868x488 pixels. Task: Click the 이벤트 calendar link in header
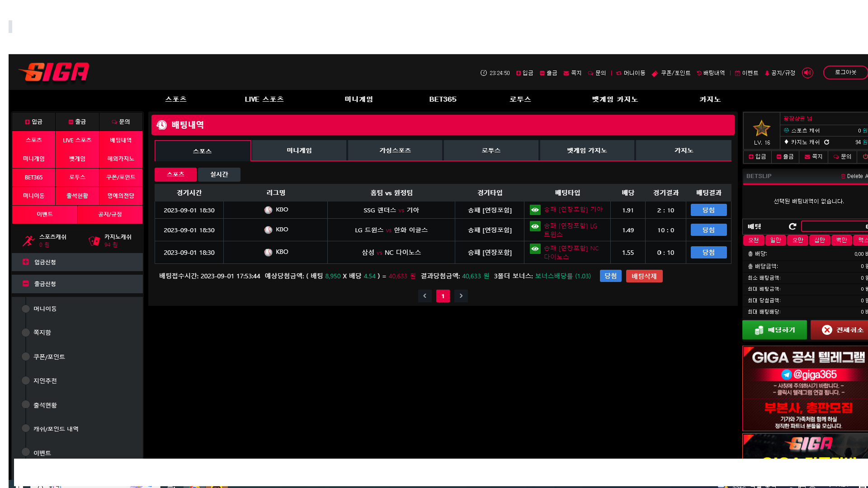click(x=747, y=73)
